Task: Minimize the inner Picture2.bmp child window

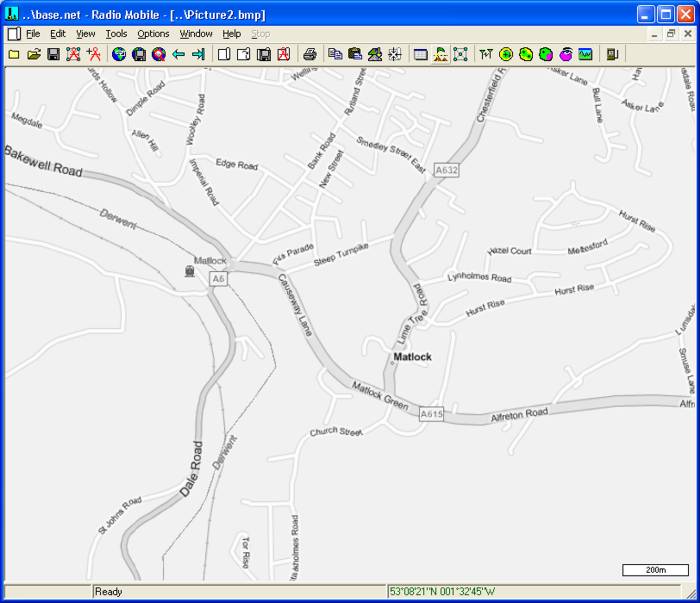Action: 654,34
